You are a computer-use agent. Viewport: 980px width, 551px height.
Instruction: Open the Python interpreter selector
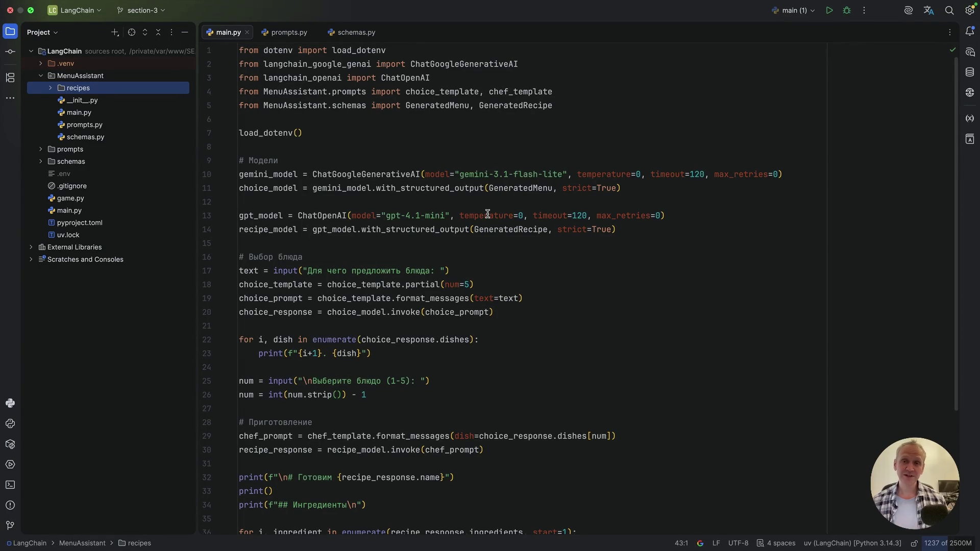click(x=852, y=543)
